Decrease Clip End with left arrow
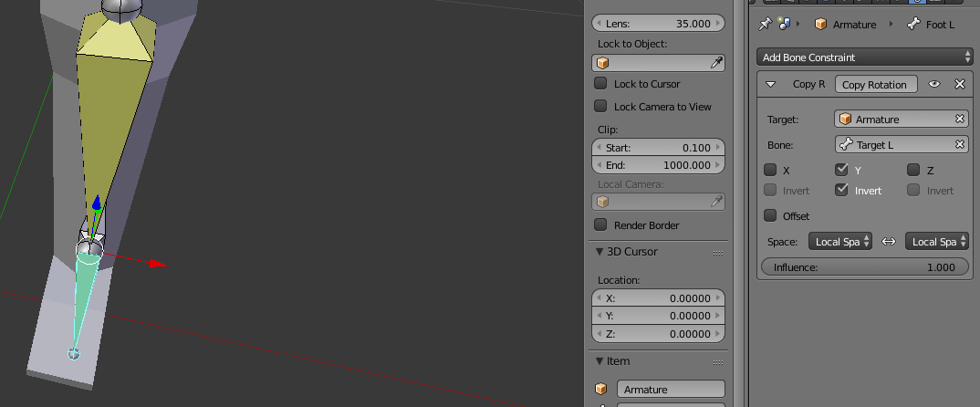 (599, 165)
